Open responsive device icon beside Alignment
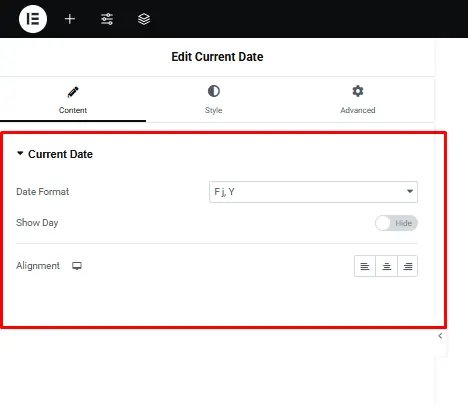This screenshot has height=405, width=468. pyautogui.click(x=77, y=266)
